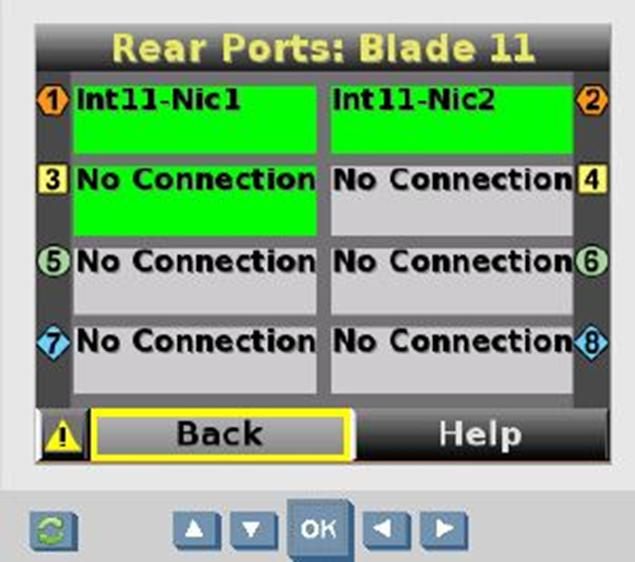
Task: Click the blue diamond port 7 icon
Action: click(x=53, y=343)
